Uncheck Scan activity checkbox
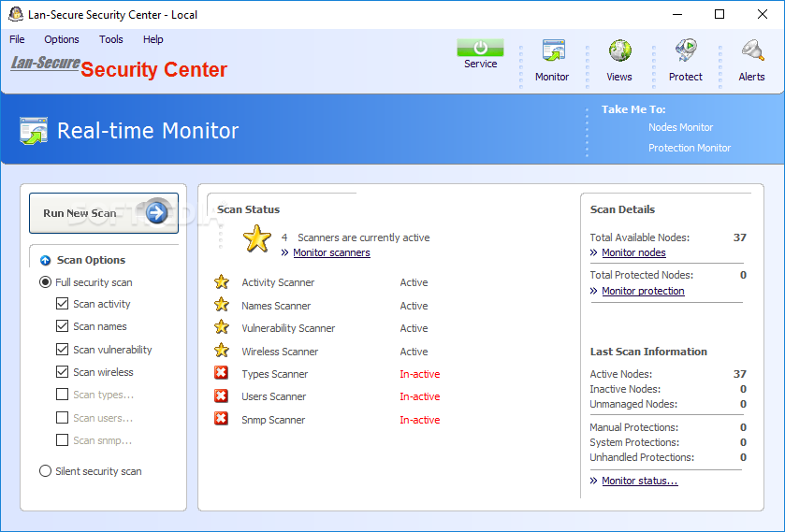 pyautogui.click(x=62, y=303)
